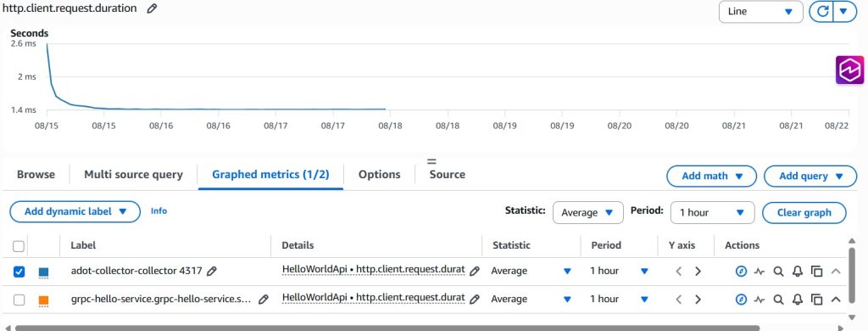Move adot-collector metric to right Y axis

click(x=698, y=271)
